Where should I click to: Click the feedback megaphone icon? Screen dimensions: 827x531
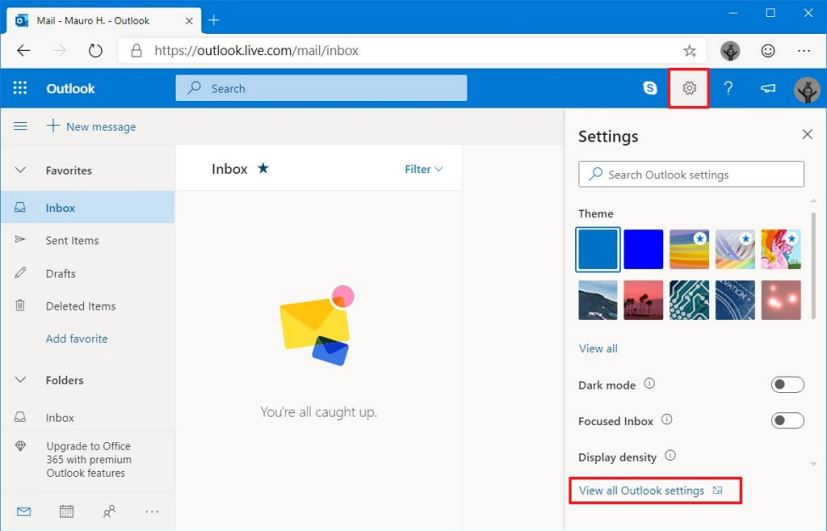(767, 88)
